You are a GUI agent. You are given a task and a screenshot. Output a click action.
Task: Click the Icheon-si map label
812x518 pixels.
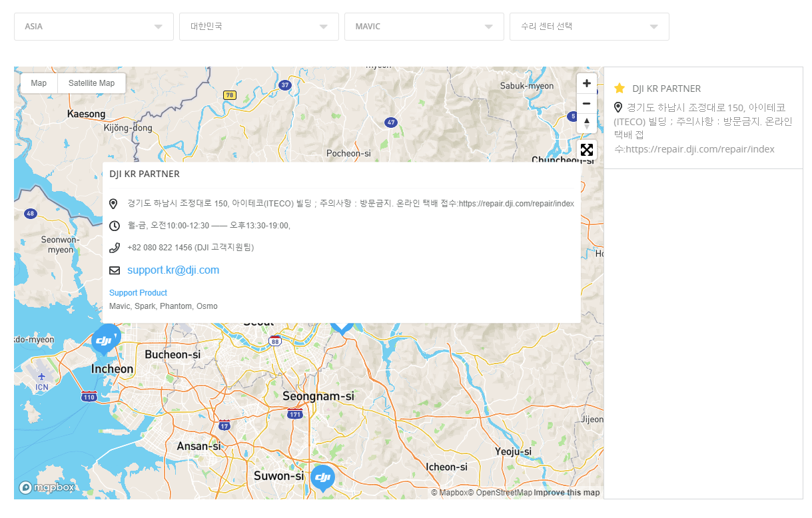pos(447,467)
